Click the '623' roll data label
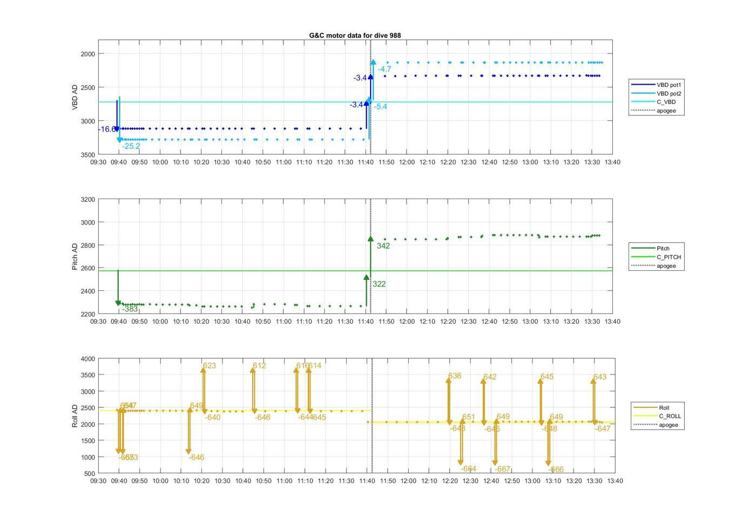This screenshot has width=756, height=532. click(x=209, y=366)
